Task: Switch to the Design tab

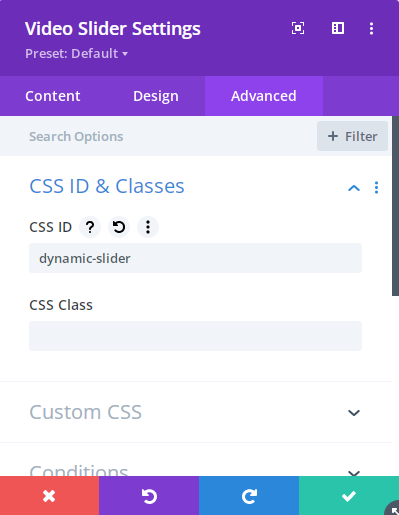Action: 156,96
